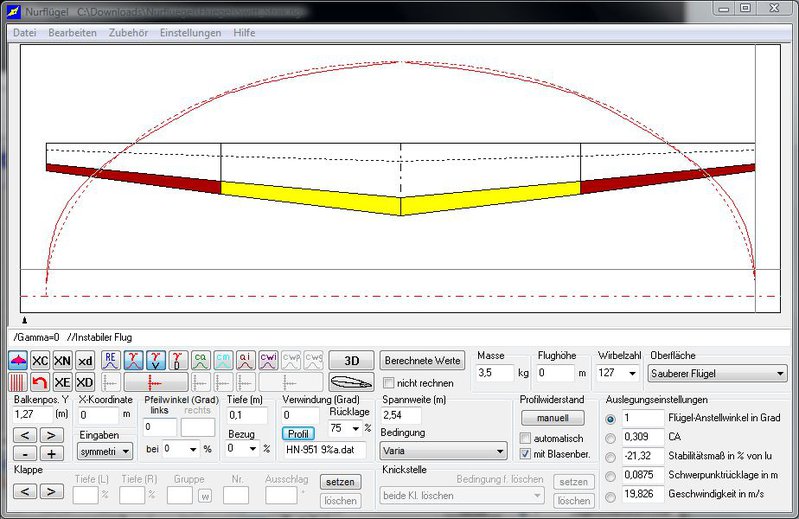799x519 pixels.
Task: Click the red striped bars icon
Action: [x=18, y=383]
